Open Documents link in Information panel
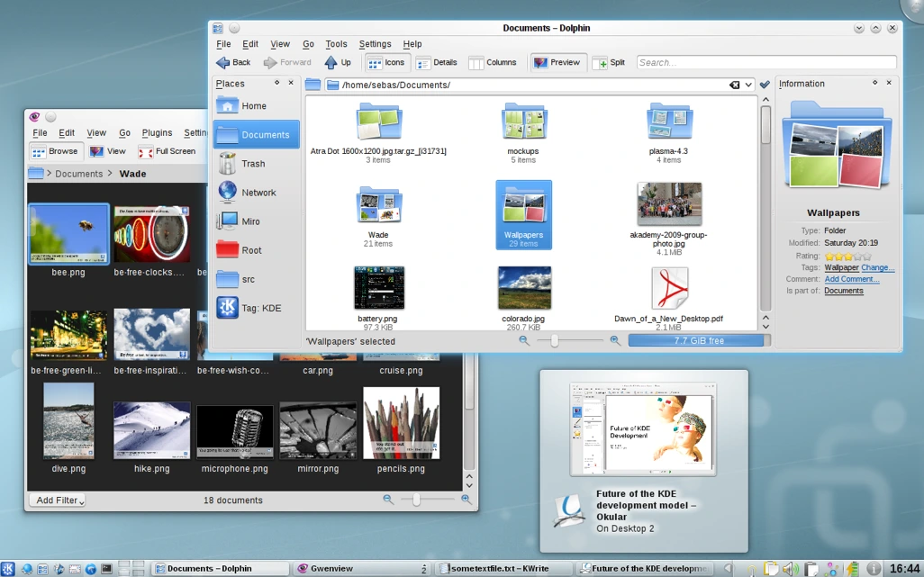Image resolution: width=924 pixels, height=577 pixels. pos(844,291)
